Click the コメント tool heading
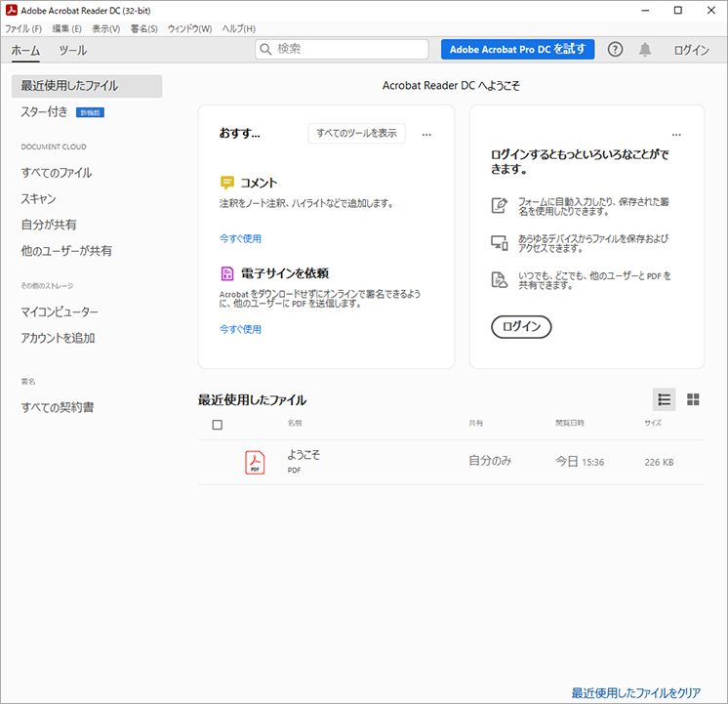The width and height of the screenshot is (728, 704). point(259,183)
